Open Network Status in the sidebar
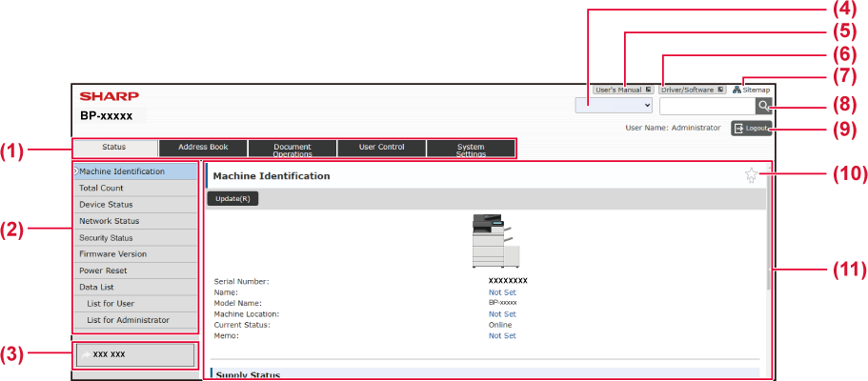Image resolution: width=868 pixels, height=381 pixels. [135, 221]
